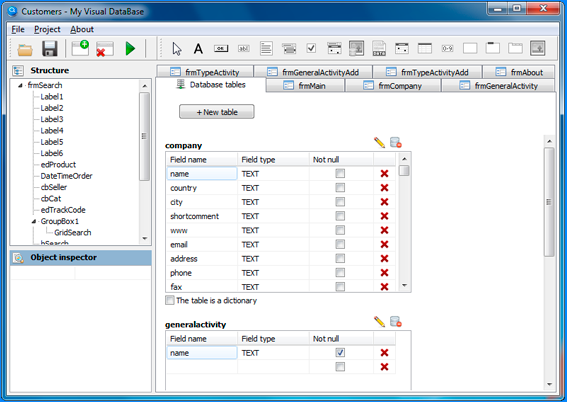
Task: Open project with the folder icon
Action: pyautogui.click(x=25, y=49)
